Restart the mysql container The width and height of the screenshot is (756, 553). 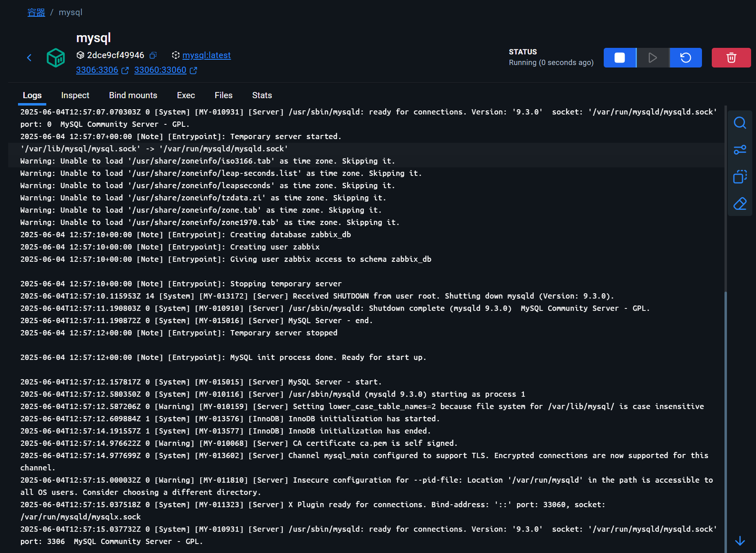coord(686,58)
